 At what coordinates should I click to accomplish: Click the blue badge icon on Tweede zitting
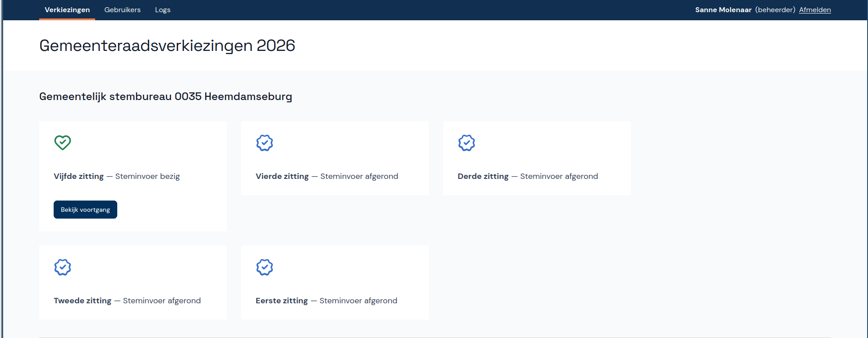[x=63, y=267]
